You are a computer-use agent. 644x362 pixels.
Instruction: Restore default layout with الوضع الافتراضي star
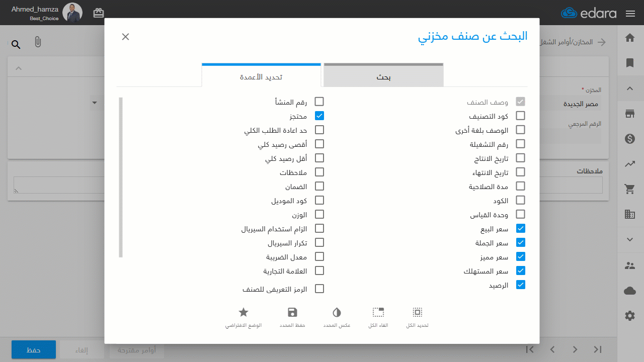tap(244, 312)
